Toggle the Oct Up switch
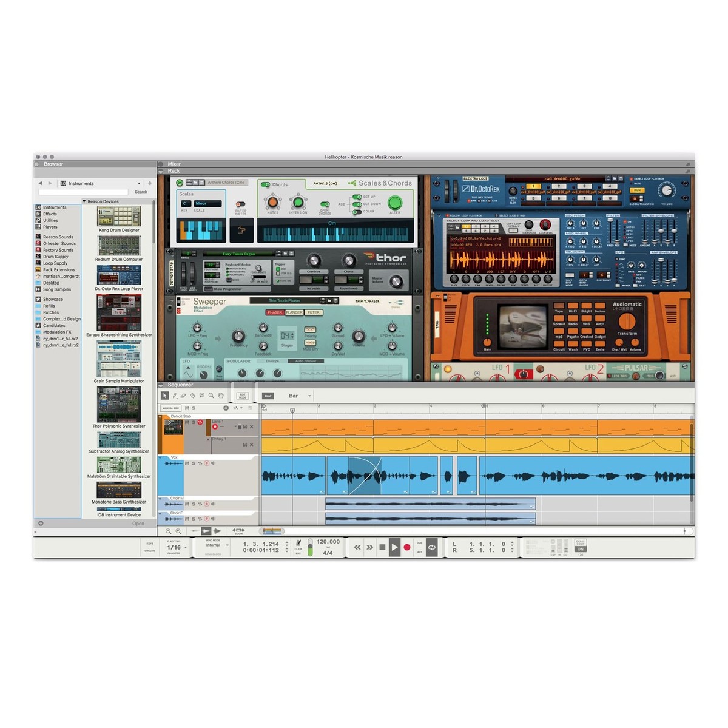728x728 pixels. click(357, 197)
